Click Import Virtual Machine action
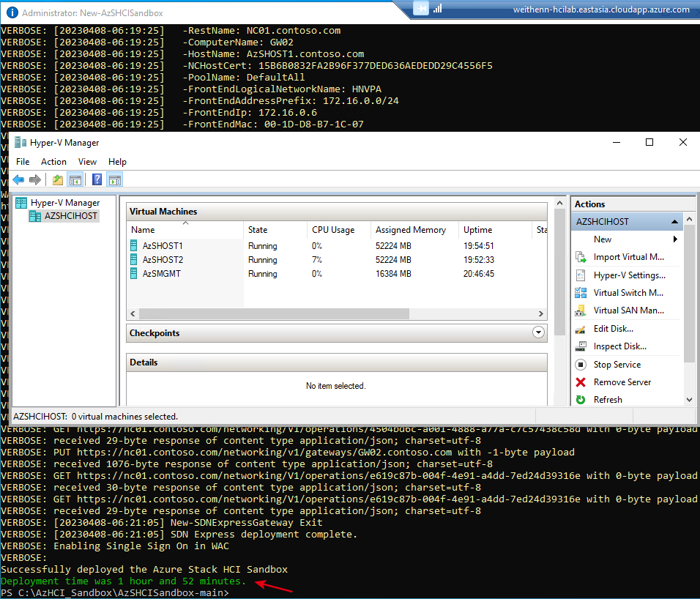This screenshot has height=599, width=700. click(x=628, y=257)
